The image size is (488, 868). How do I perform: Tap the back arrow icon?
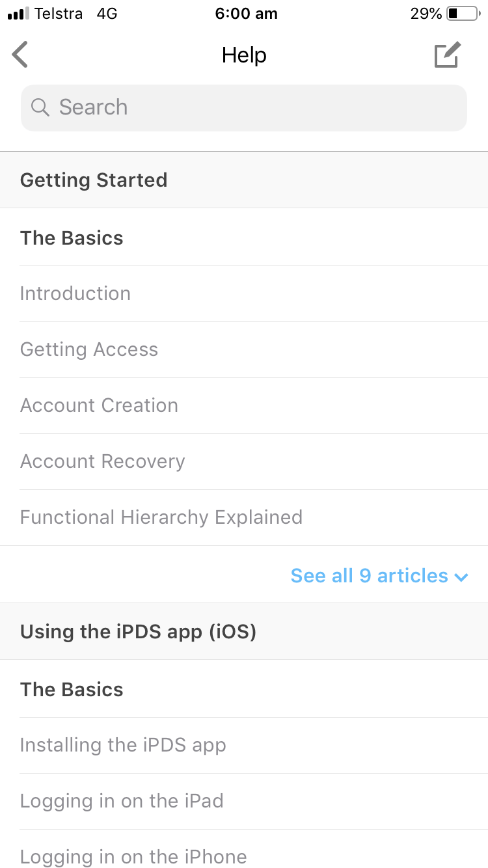click(20, 55)
